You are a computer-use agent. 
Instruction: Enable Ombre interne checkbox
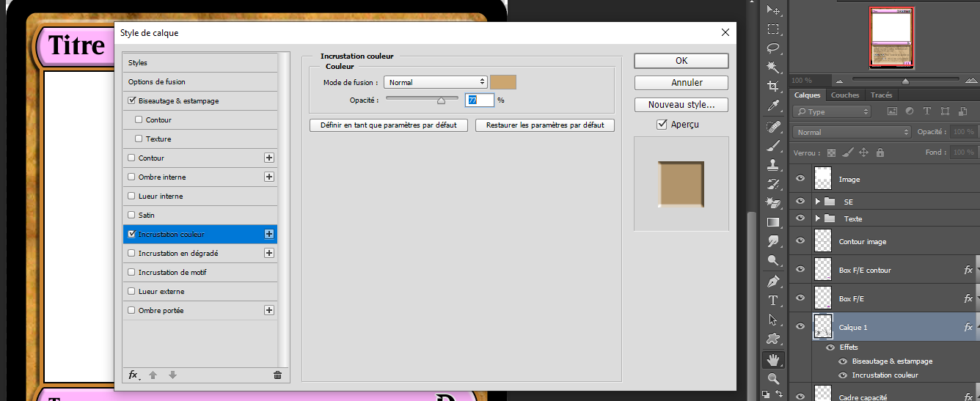(x=132, y=177)
